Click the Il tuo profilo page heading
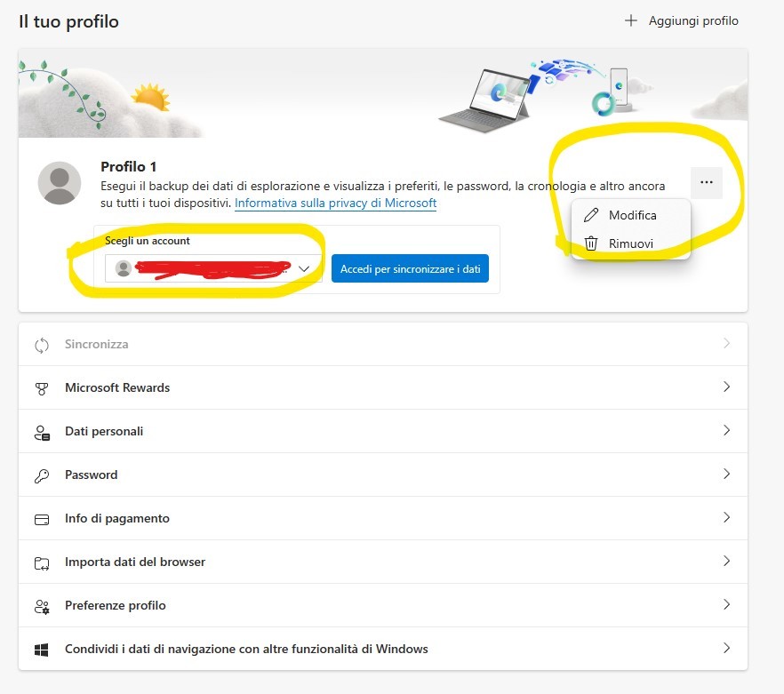The width and height of the screenshot is (784, 694). tap(69, 22)
